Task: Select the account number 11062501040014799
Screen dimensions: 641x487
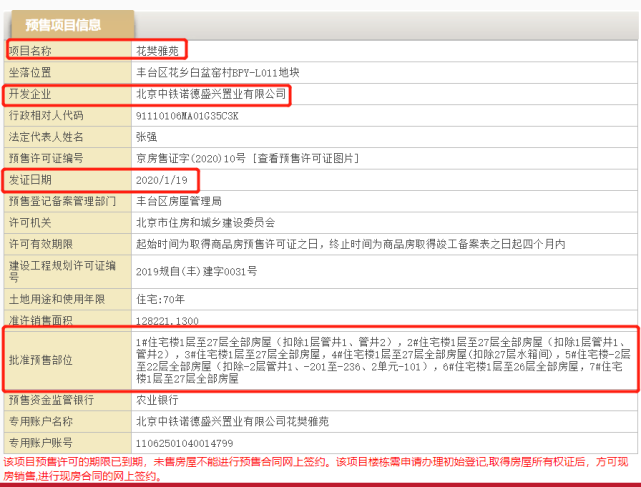Action: [x=183, y=441]
